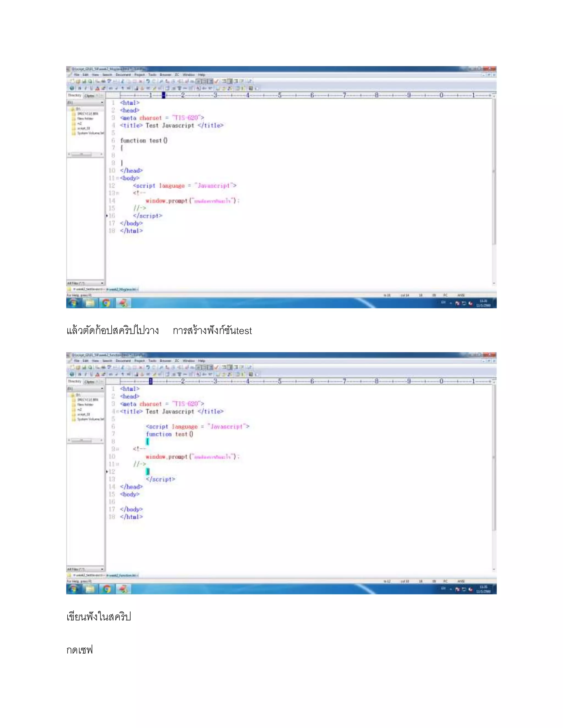The height and width of the screenshot is (728, 563).
Task: Click Bold B icon in lower window HTML toolbar
Action: [79, 374]
